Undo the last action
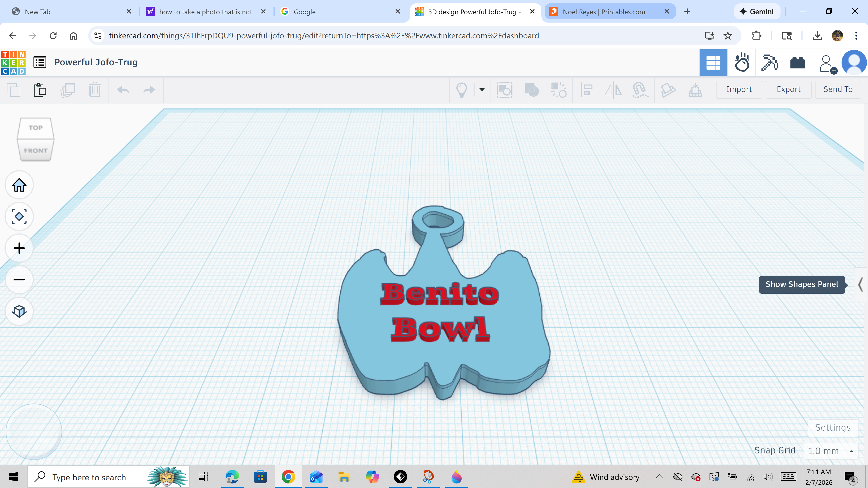868x488 pixels. [123, 90]
